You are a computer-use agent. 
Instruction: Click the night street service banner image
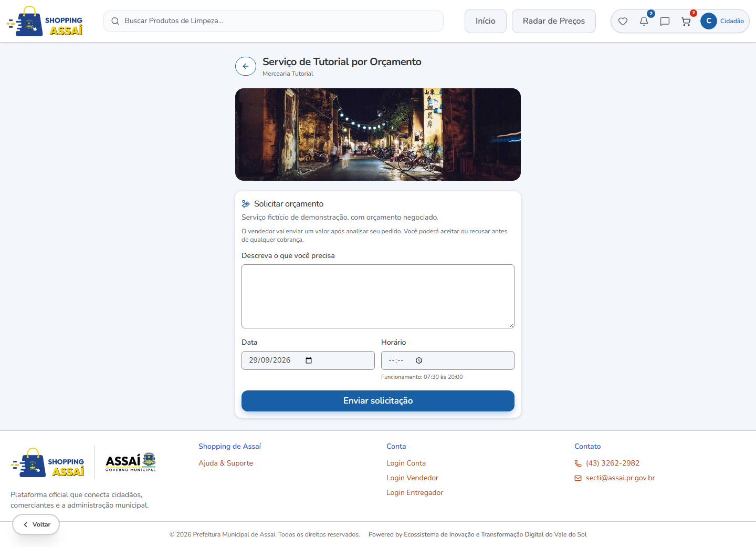(378, 135)
